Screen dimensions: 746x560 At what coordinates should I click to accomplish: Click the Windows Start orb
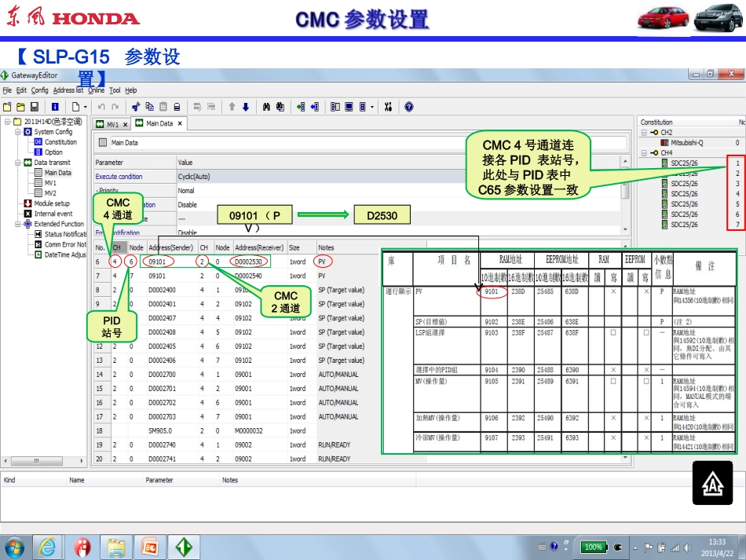[x=15, y=547]
